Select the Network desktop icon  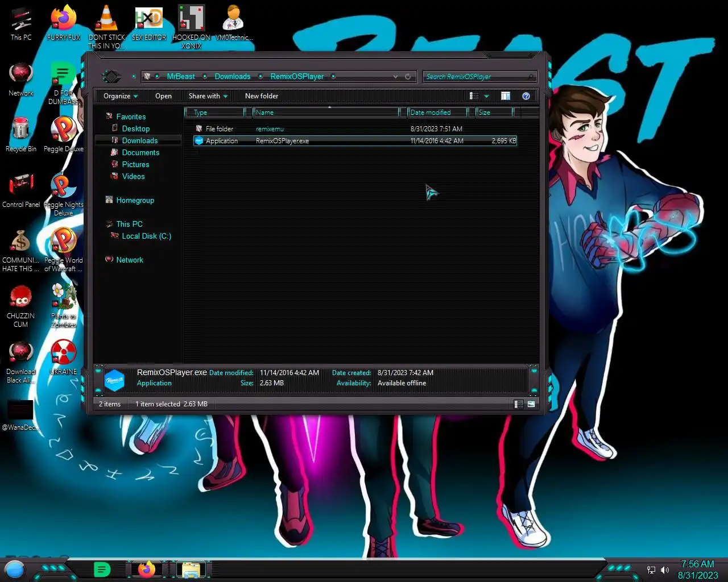[21, 80]
